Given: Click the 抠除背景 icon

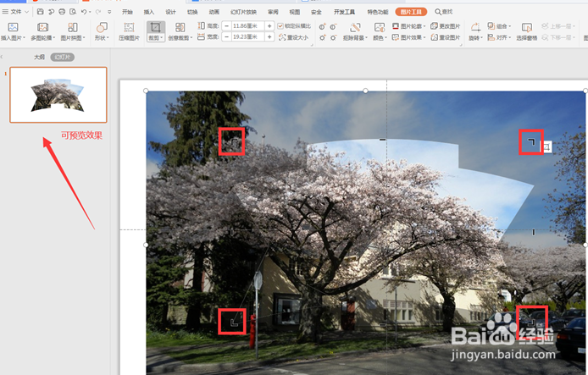Looking at the screenshot, I should pyautogui.click(x=355, y=27).
